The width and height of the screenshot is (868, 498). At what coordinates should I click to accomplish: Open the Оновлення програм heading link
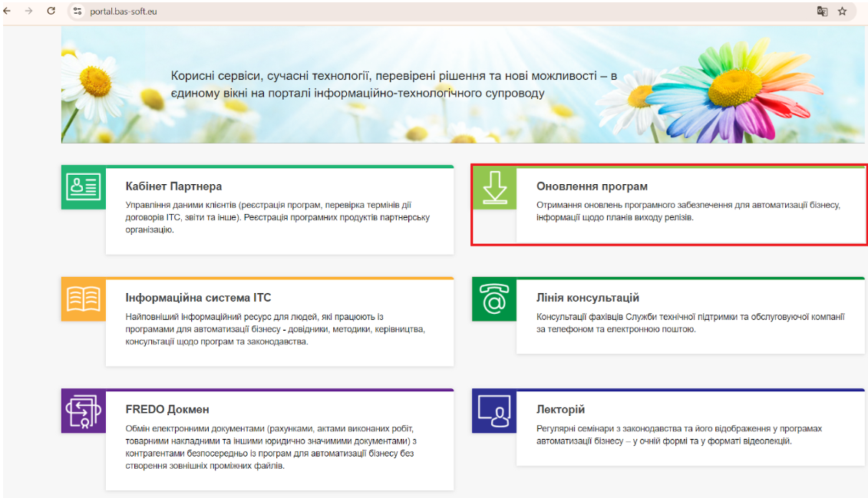(592, 186)
